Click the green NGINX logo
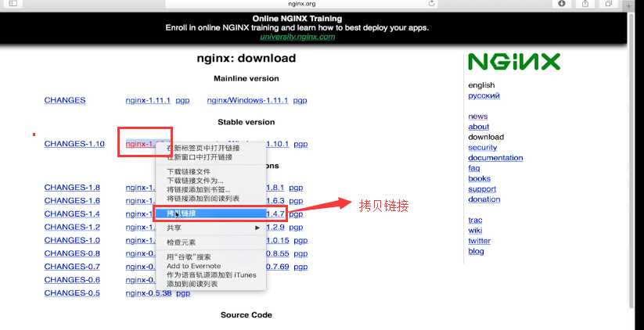 [514, 62]
